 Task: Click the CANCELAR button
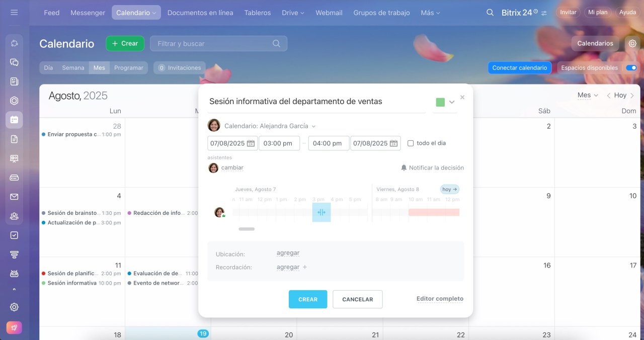[358, 299]
